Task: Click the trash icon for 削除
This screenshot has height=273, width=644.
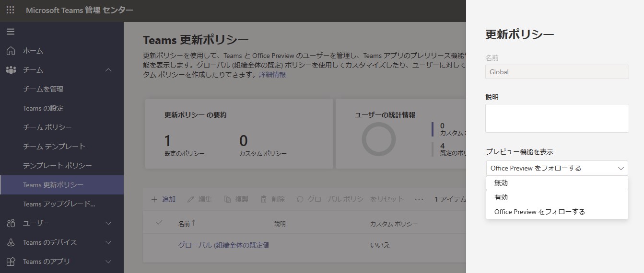Action: [264, 199]
